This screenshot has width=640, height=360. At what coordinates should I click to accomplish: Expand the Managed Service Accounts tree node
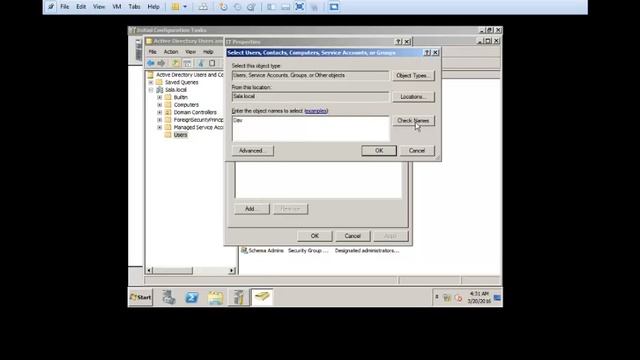click(160, 127)
